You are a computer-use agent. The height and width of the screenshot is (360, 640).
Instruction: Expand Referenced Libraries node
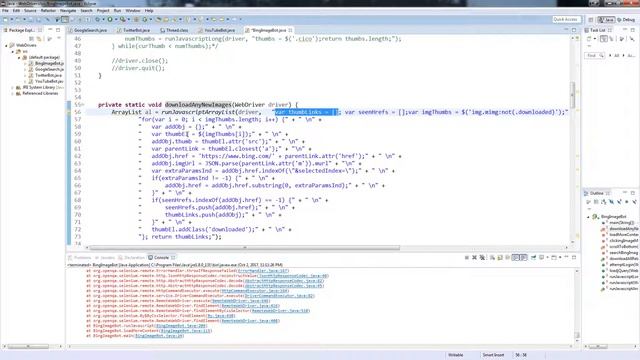coord(13,93)
